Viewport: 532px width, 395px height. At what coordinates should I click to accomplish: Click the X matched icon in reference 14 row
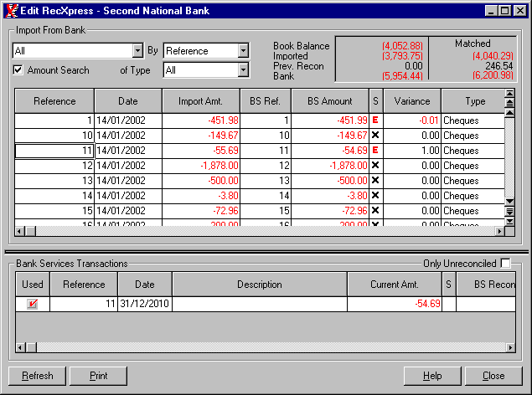pos(375,196)
